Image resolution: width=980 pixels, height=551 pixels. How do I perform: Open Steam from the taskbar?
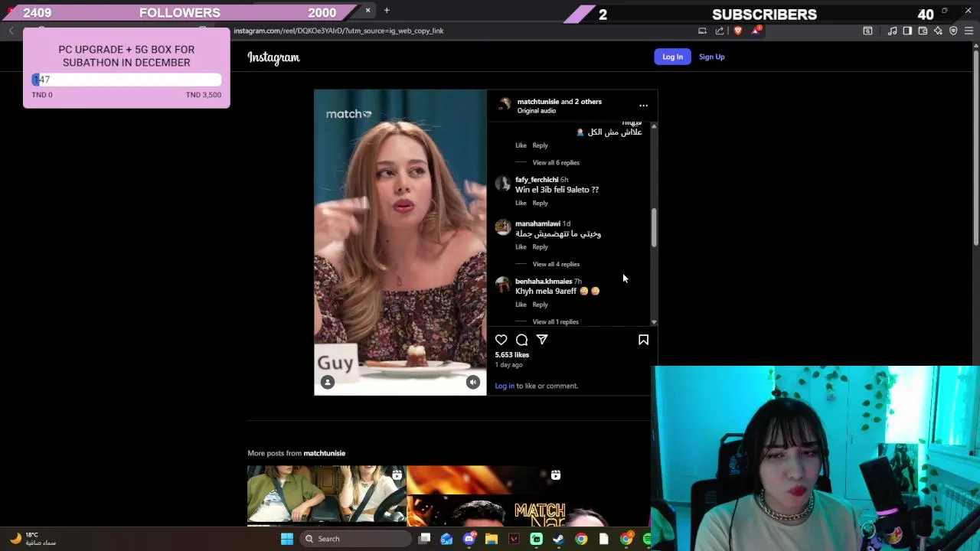559,539
